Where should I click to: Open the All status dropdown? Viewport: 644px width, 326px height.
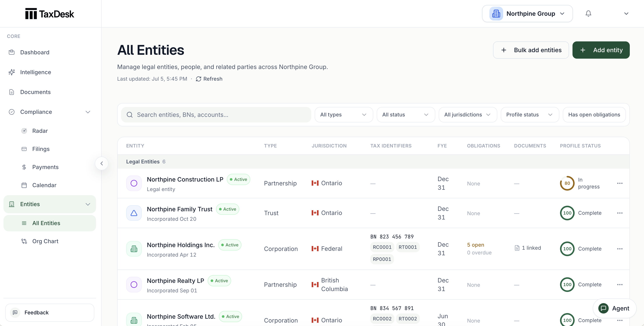coord(406,114)
